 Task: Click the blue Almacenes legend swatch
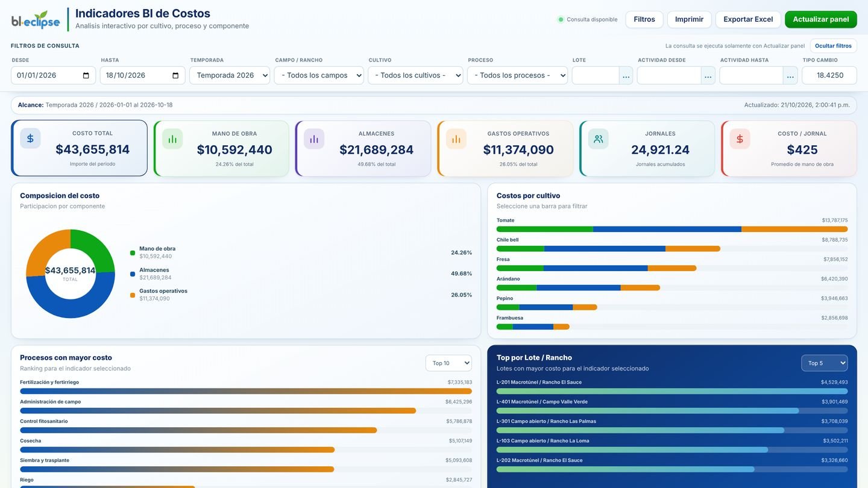[x=133, y=274]
